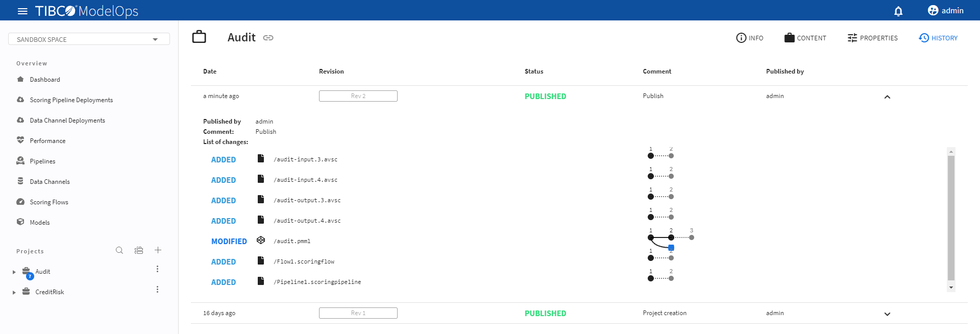980x334 pixels.
Task: Open the PROPERTIES tab
Action: click(872, 38)
